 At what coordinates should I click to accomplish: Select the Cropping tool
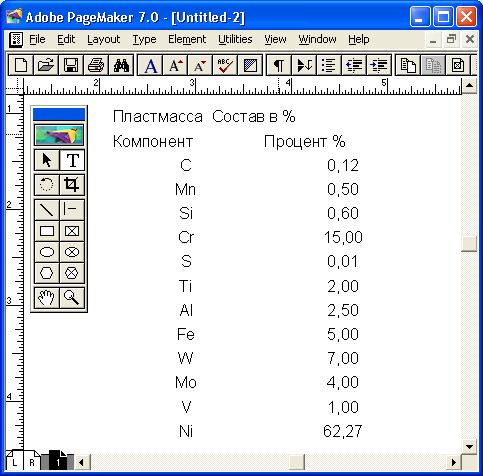pyautogui.click(x=72, y=184)
